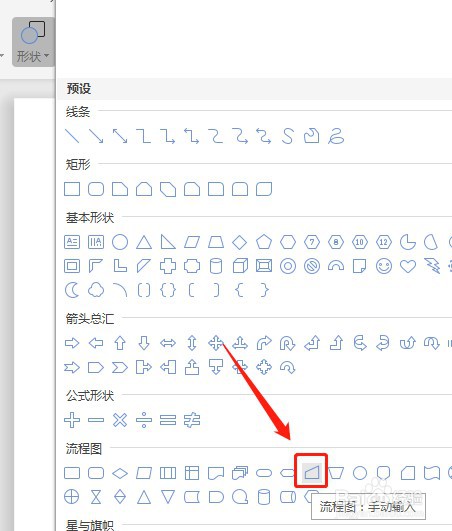The width and height of the screenshot is (452, 531).
Task: Choose the heptagon shape labeled 7
Action: (x=312, y=242)
